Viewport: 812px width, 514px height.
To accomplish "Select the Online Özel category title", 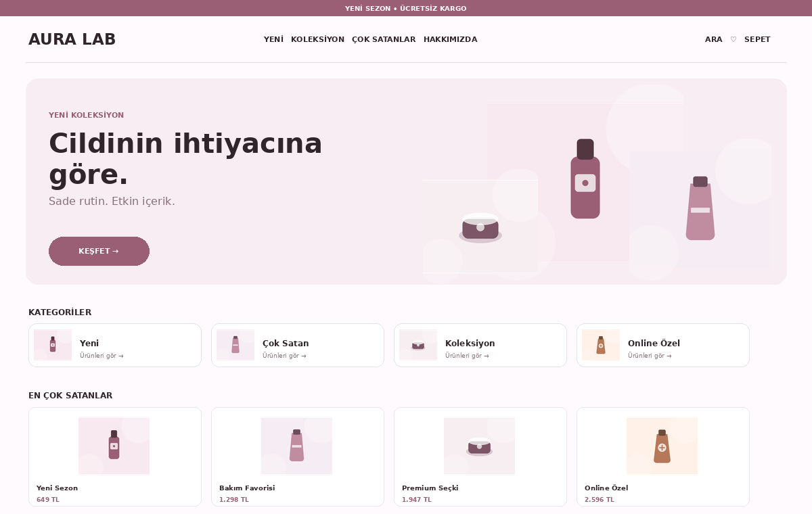I will (x=654, y=343).
